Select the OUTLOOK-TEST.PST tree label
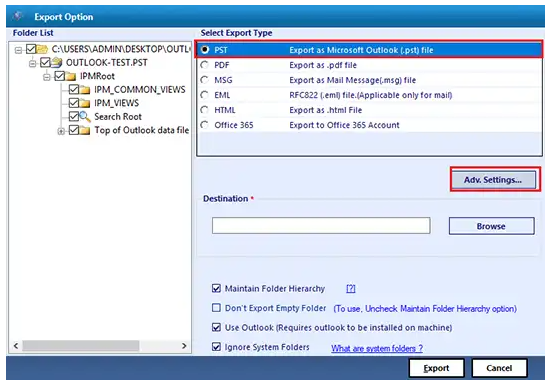 coord(107,63)
